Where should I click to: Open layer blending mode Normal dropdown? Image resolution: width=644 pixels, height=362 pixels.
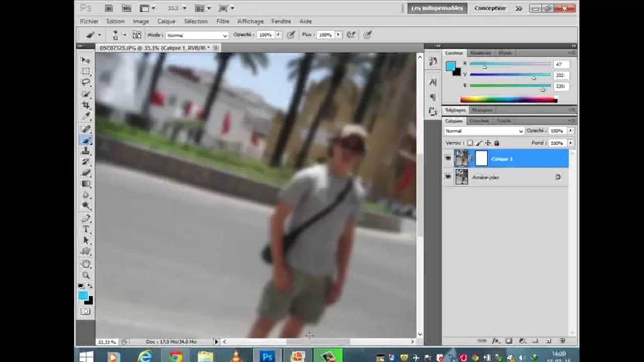click(x=484, y=131)
